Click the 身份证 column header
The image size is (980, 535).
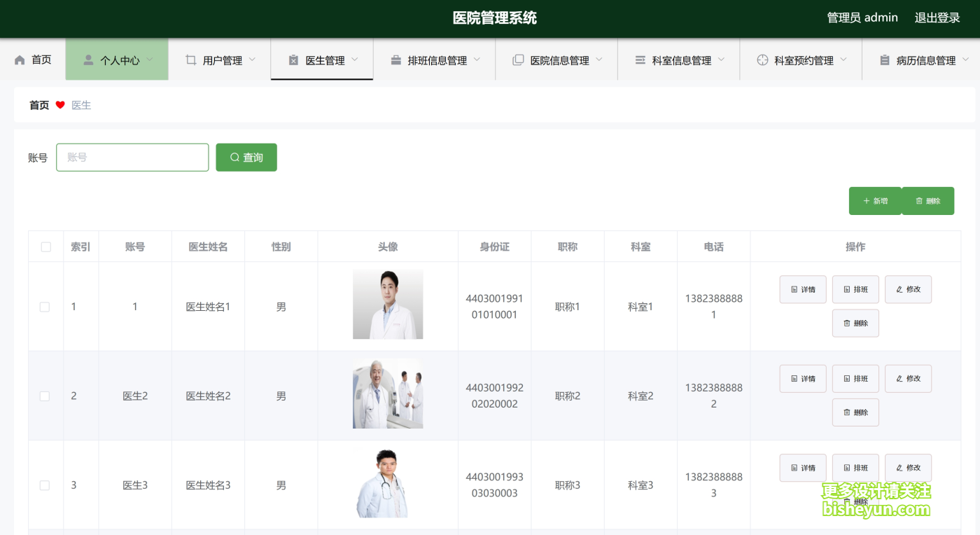tap(495, 247)
